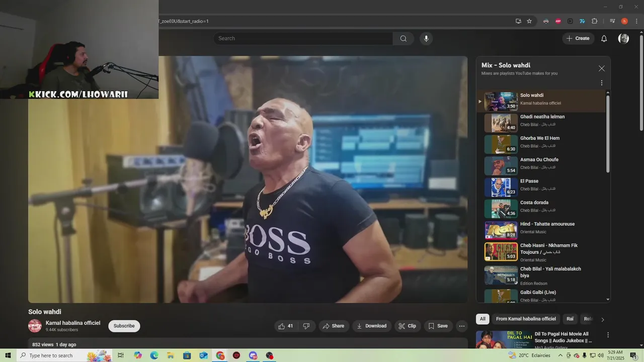Click the Subscribe button
The width and height of the screenshot is (644, 362).
pos(124,326)
